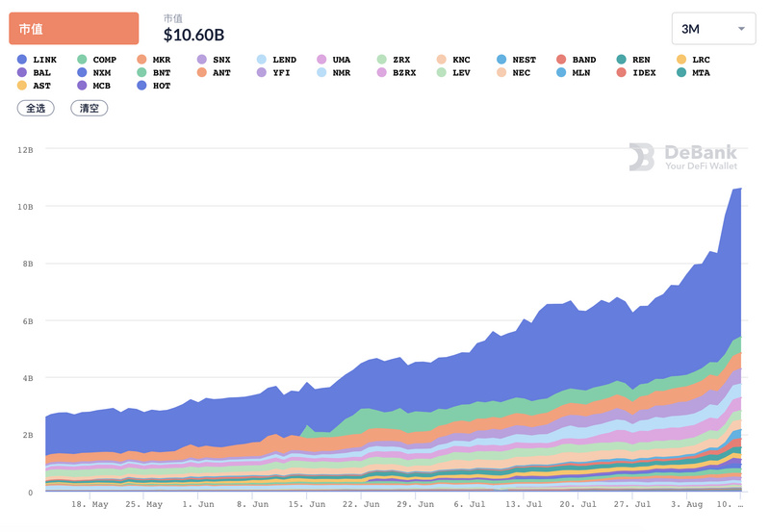Click the NEST legend dot icon

(x=501, y=60)
